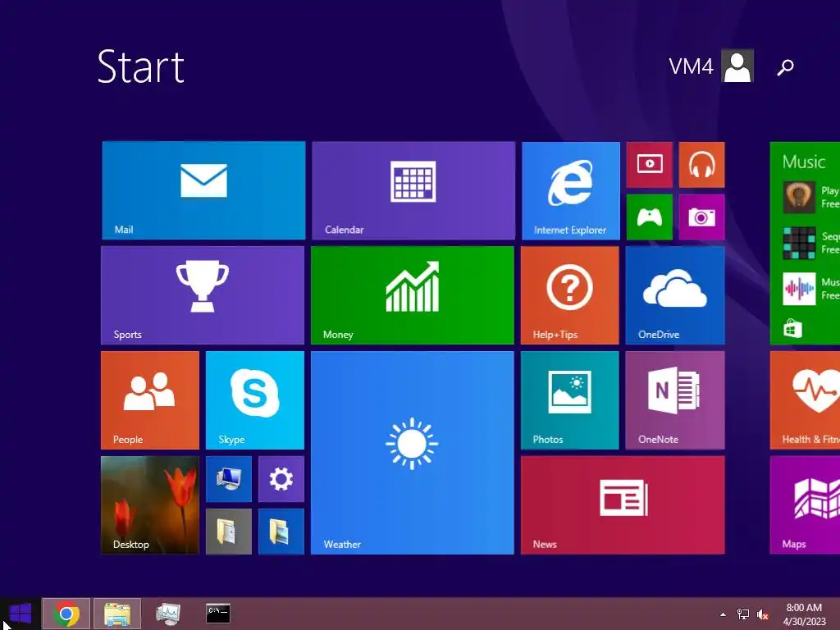Open the Store icon in Music tile

793,328
